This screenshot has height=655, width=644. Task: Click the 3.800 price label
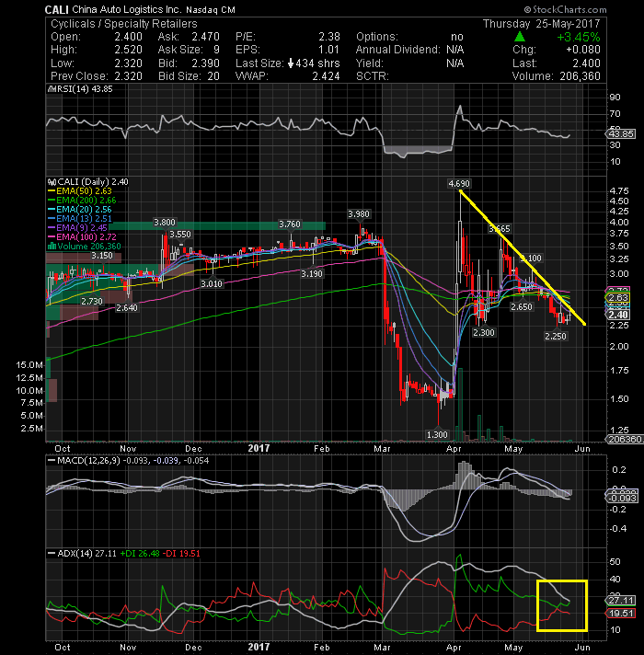click(x=165, y=223)
